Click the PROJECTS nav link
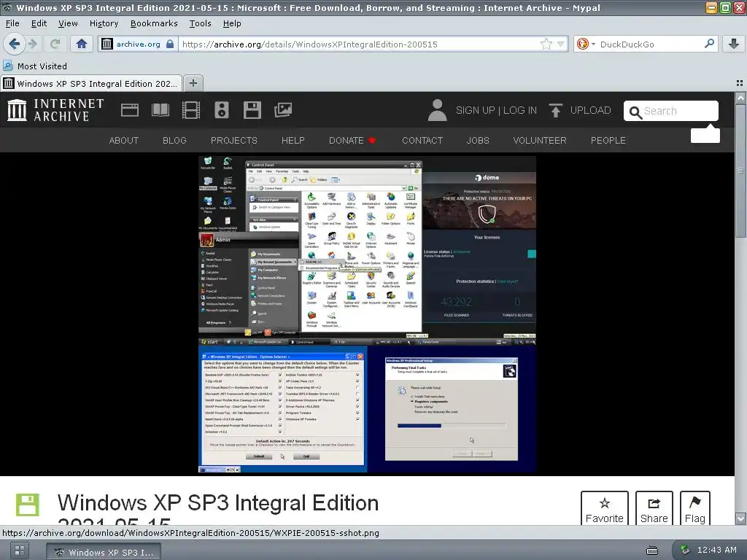Screen dimensions: 747x560 point(234,141)
